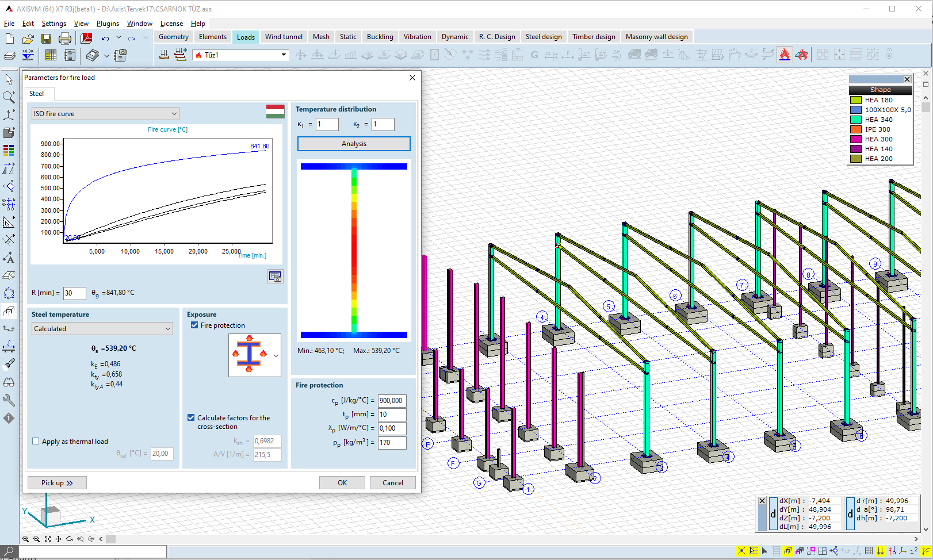Click the wrench service icon in left toolbar
The image size is (933, 560).
pyautogui.click(x=9, y=400)
